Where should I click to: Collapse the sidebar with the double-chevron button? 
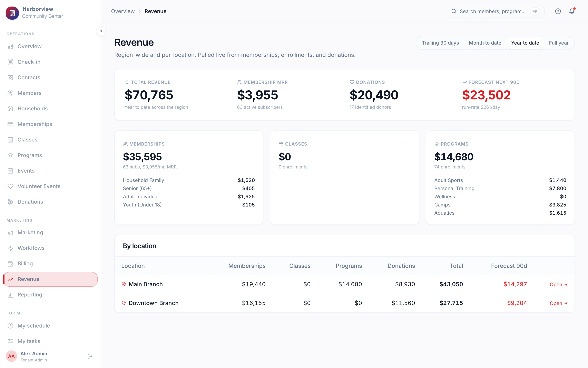[x=101, y=31]
